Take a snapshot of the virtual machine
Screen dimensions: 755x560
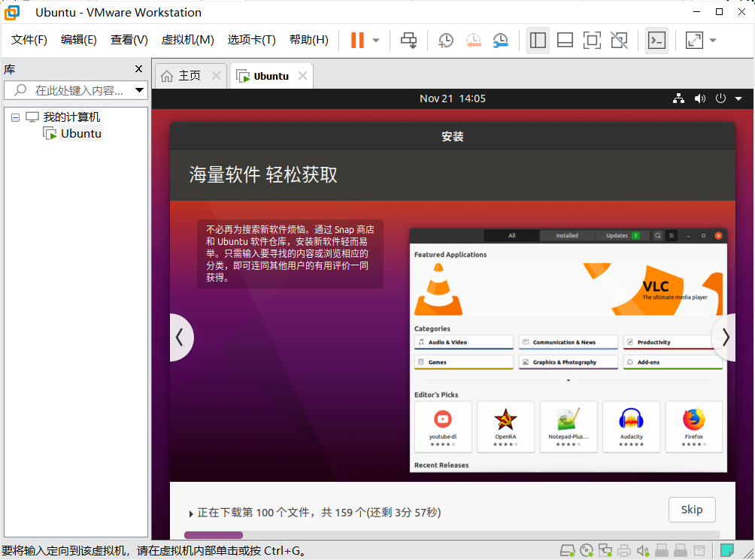(445, 40)
